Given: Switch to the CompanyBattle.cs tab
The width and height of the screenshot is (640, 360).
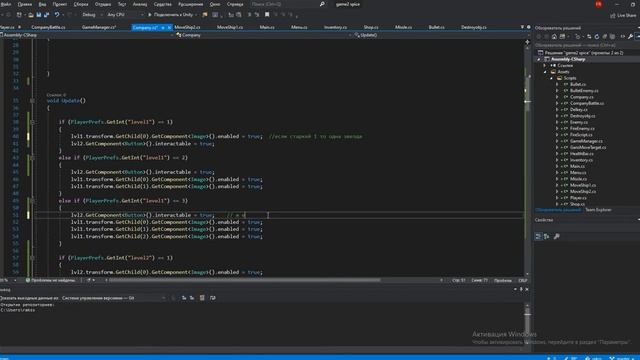Looking at the screenshot, I should pos(48,27).
